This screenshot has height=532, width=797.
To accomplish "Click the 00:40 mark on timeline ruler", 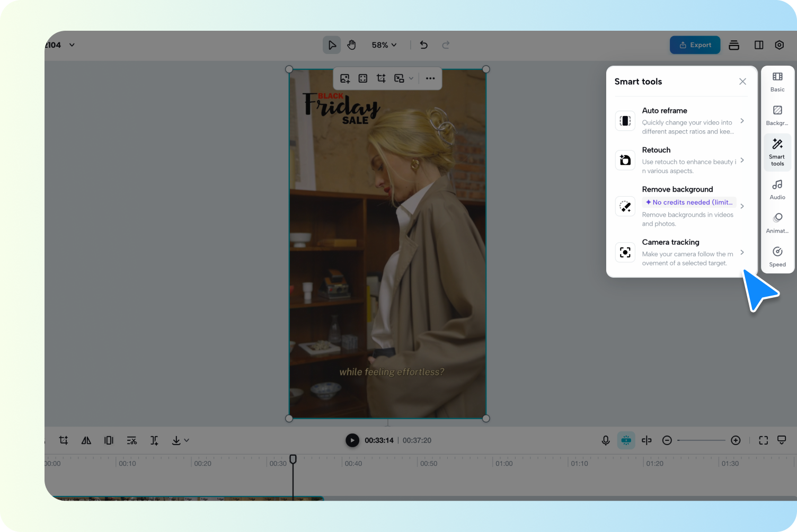I will (x=353, y=464).
